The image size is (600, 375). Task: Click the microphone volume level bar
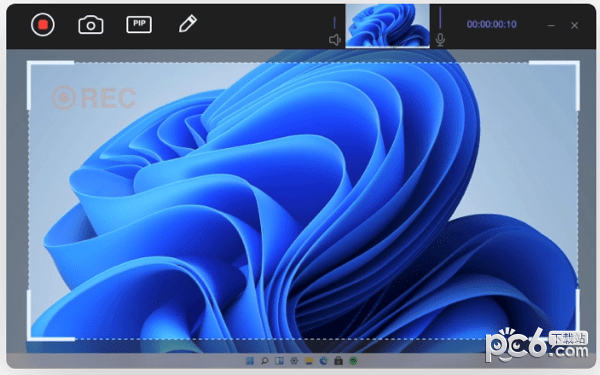point(440,17)
